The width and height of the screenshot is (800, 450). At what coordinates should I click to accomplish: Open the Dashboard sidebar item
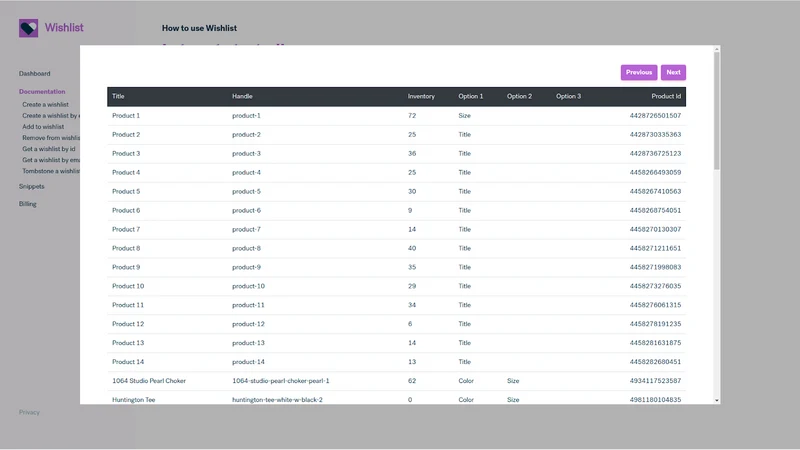(x=35, y=73)
